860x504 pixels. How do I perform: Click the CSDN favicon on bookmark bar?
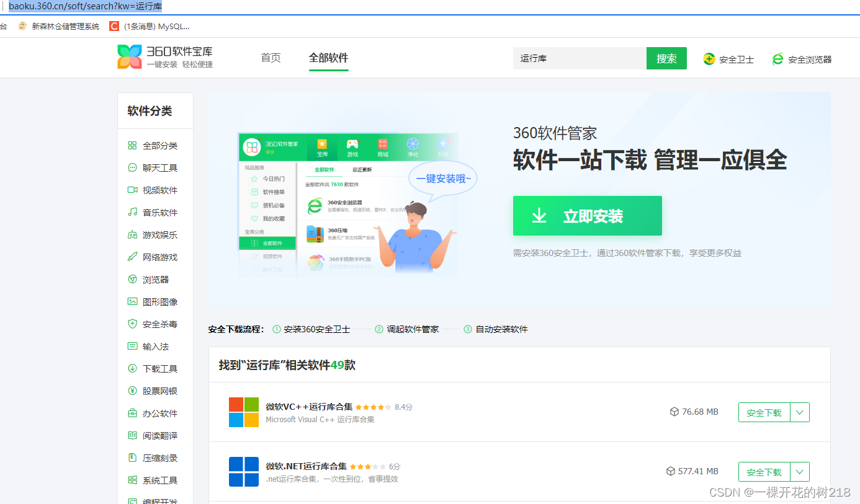point(114,26)
